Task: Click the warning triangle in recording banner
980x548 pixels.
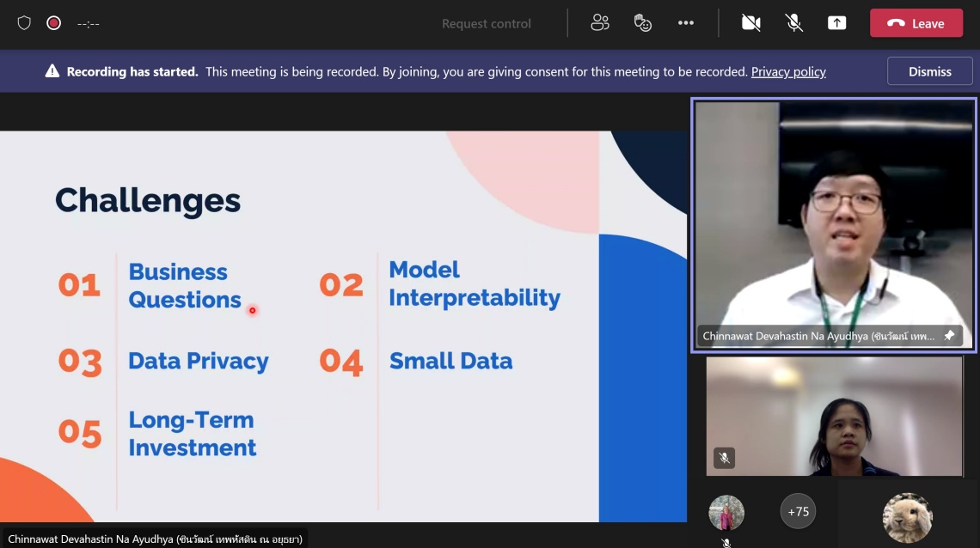Action: (x=52, y=72)
